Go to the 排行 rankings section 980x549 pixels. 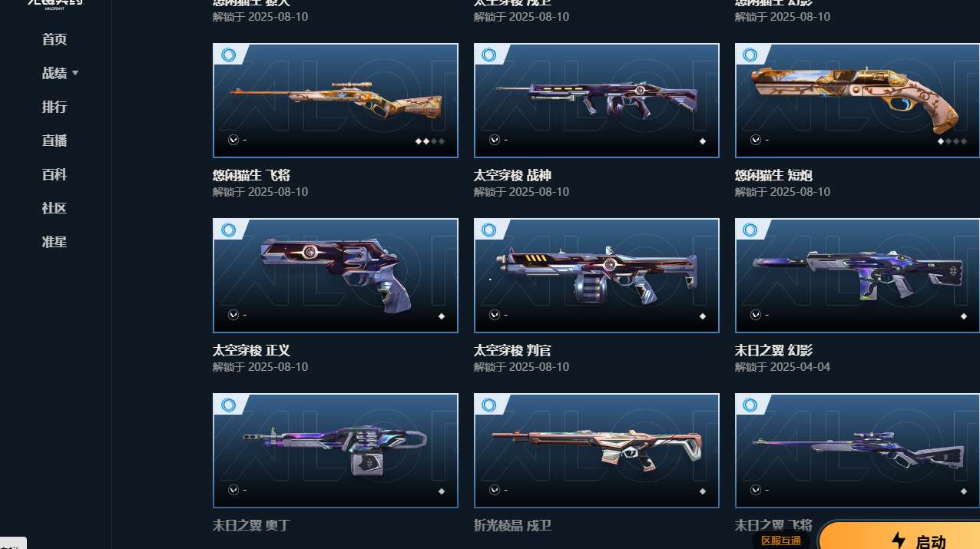coord(55,107)
